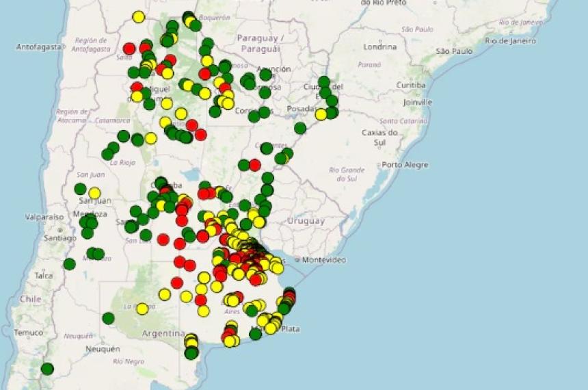
Task: Click the Boquerón label
Action: pos(215,17)
